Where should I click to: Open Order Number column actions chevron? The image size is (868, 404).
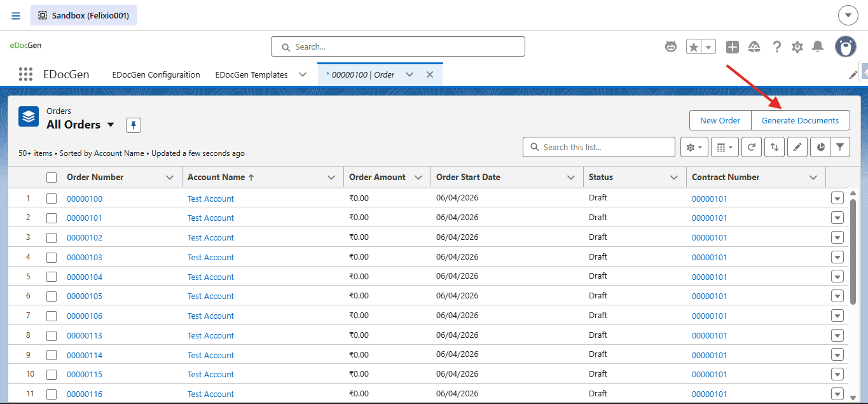[x=170, y=178]
